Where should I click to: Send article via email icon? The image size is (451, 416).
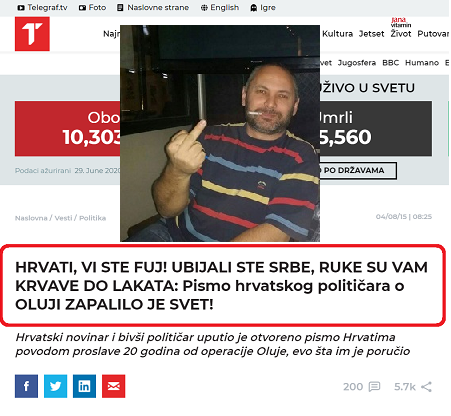[x=113, y=386]
